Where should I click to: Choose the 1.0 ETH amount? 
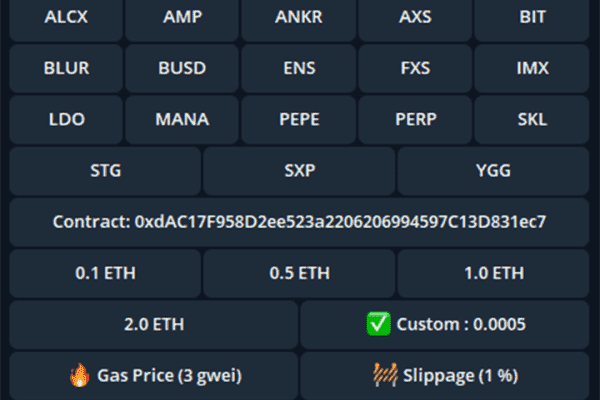point(493,274)
